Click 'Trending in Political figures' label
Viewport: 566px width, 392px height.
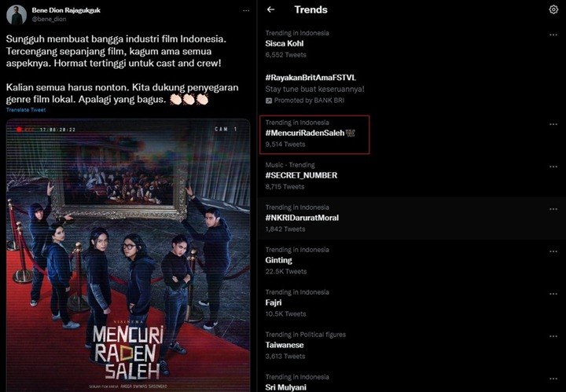pos(305,335)
